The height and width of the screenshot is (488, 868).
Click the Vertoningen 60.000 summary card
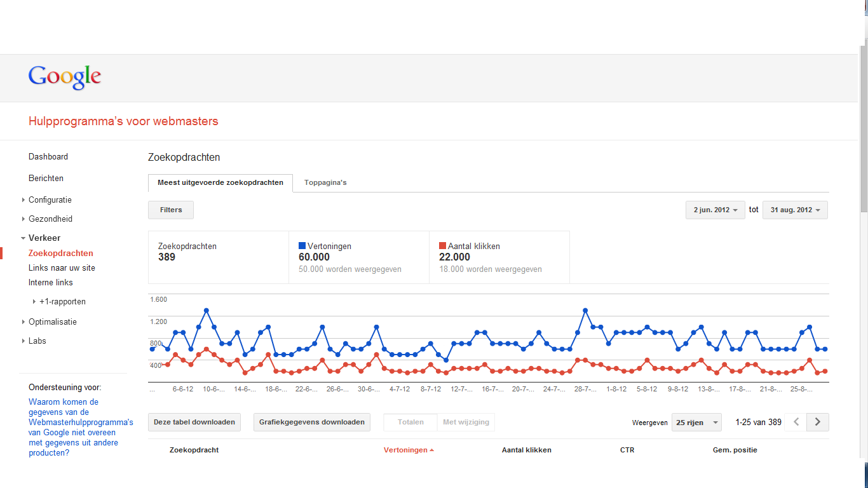tap(359, 257)
